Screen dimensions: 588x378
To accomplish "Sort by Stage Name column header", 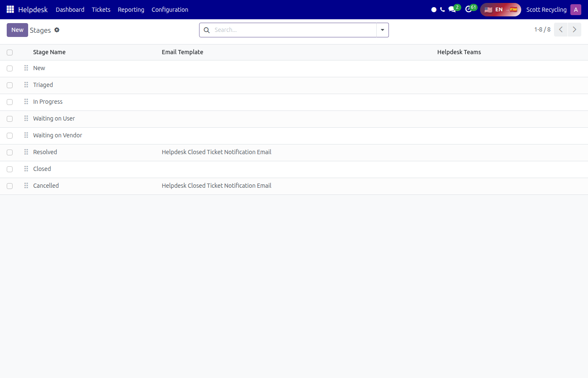I will point(50,52).
